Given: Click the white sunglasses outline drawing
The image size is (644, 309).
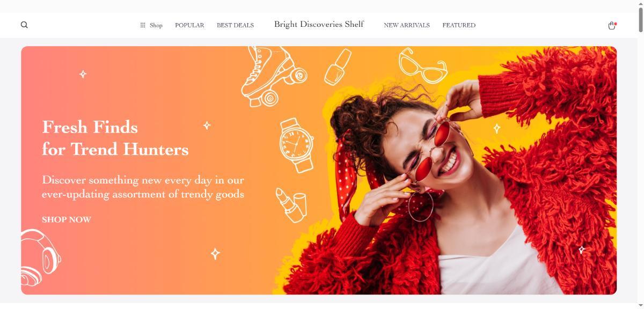Looking at the screenshot, I should (423, 65).
